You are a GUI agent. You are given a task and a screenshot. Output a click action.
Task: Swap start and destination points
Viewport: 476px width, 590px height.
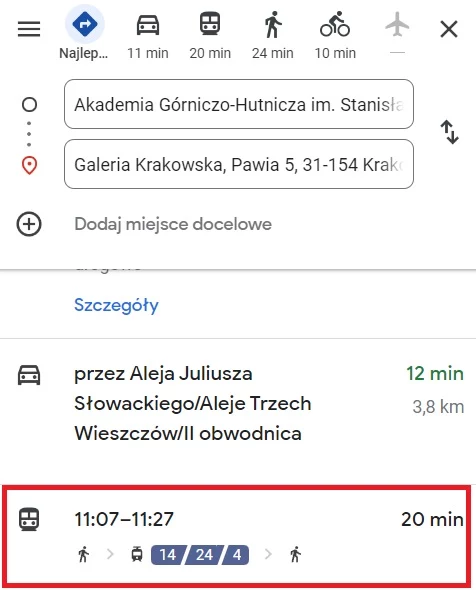pyautogui.click(x=449, y=132)
